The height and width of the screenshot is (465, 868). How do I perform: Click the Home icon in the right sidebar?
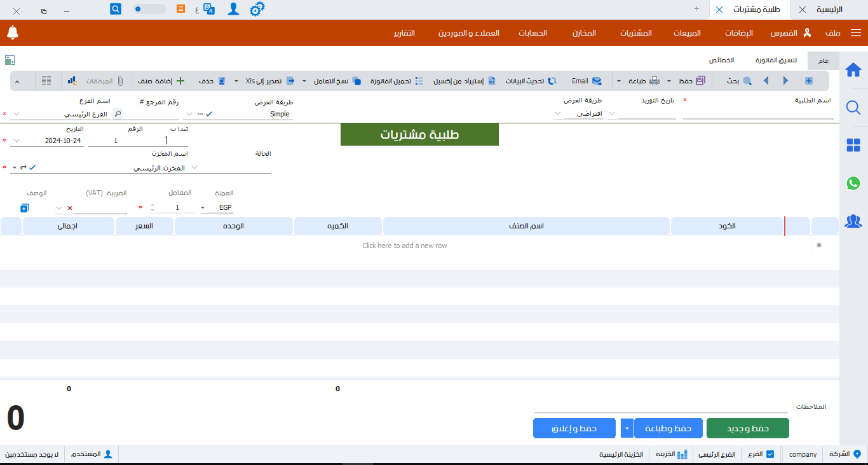coord(853,70)
